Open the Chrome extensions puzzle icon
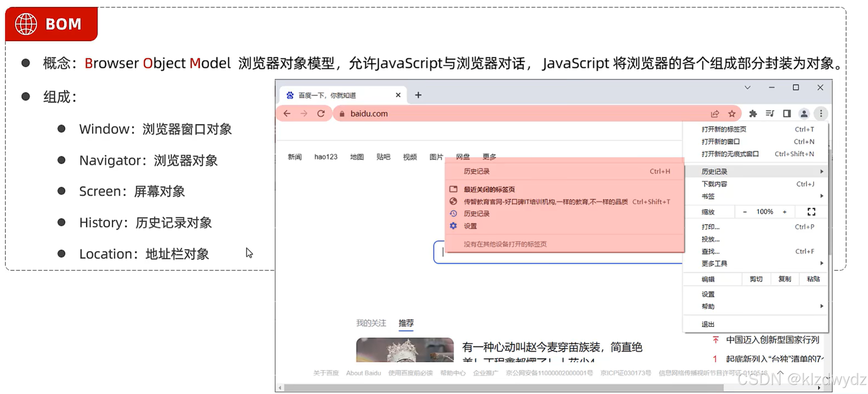868x394 pixels. [753, 113]
